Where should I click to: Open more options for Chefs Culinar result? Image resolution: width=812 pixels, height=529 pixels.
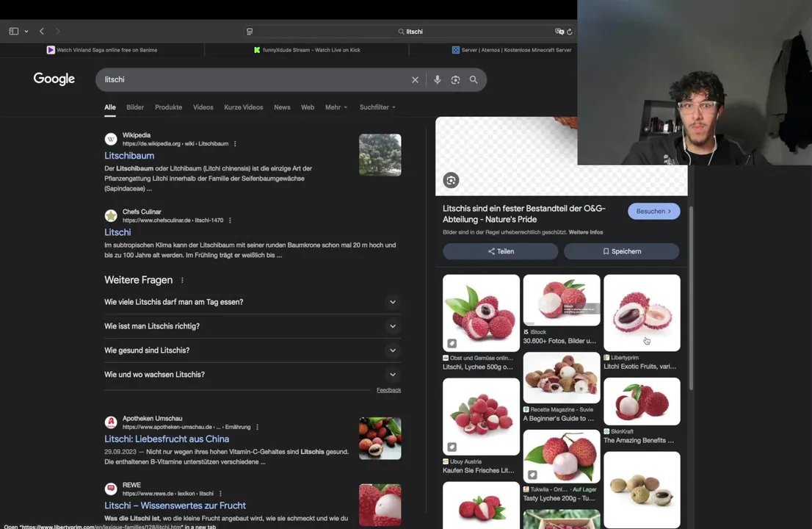[x=230, y=220]
